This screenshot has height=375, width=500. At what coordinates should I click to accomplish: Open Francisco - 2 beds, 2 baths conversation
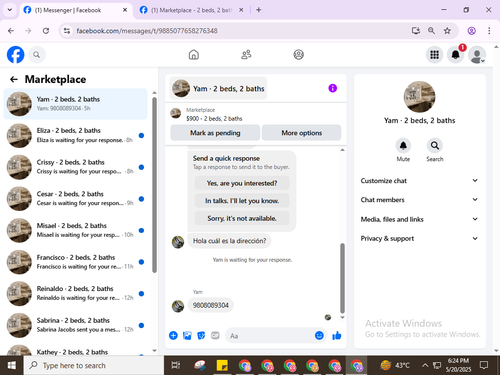tap(76, 262)
